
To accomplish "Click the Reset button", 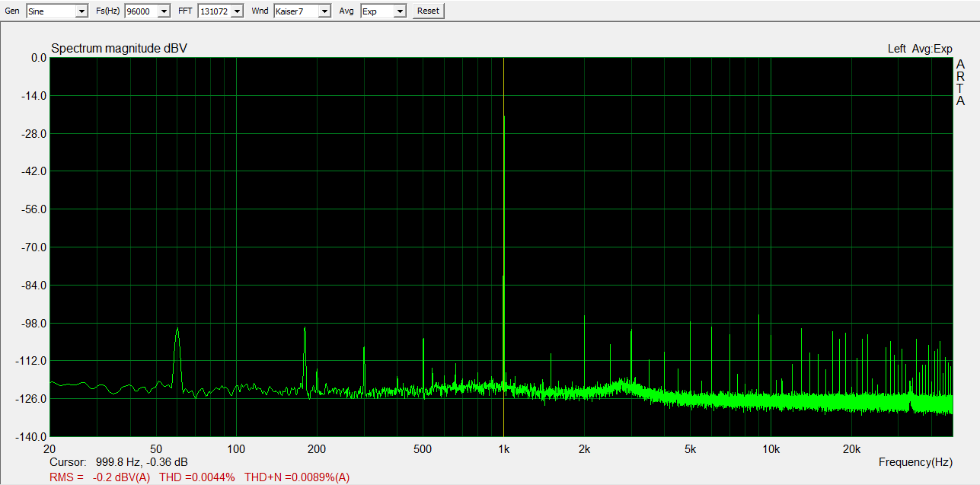I will [x=428, y=11].
